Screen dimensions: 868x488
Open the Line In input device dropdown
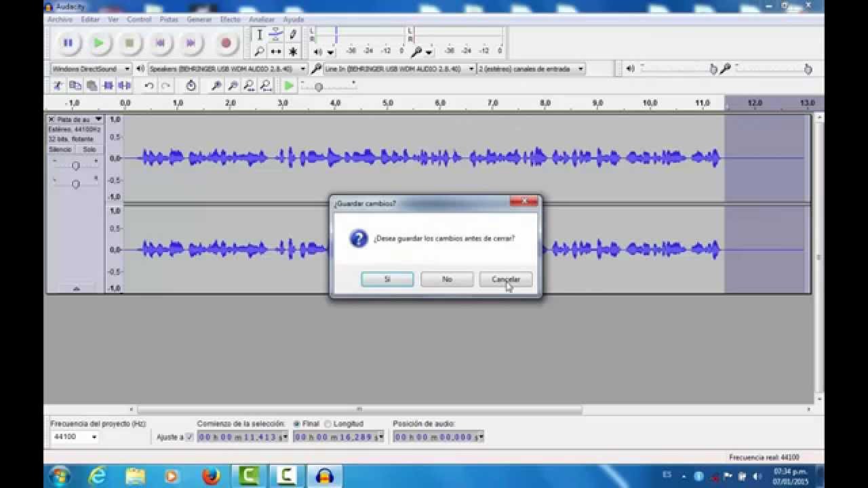[399, 68]
